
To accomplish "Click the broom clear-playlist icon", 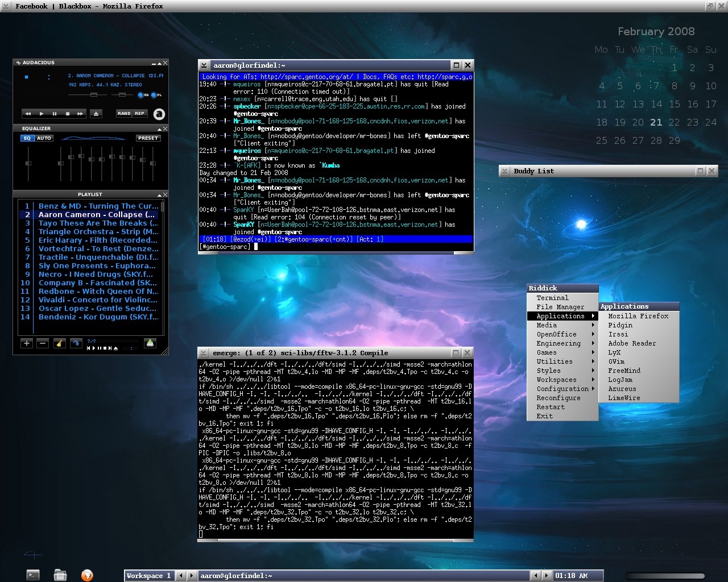I will (59, 343).
